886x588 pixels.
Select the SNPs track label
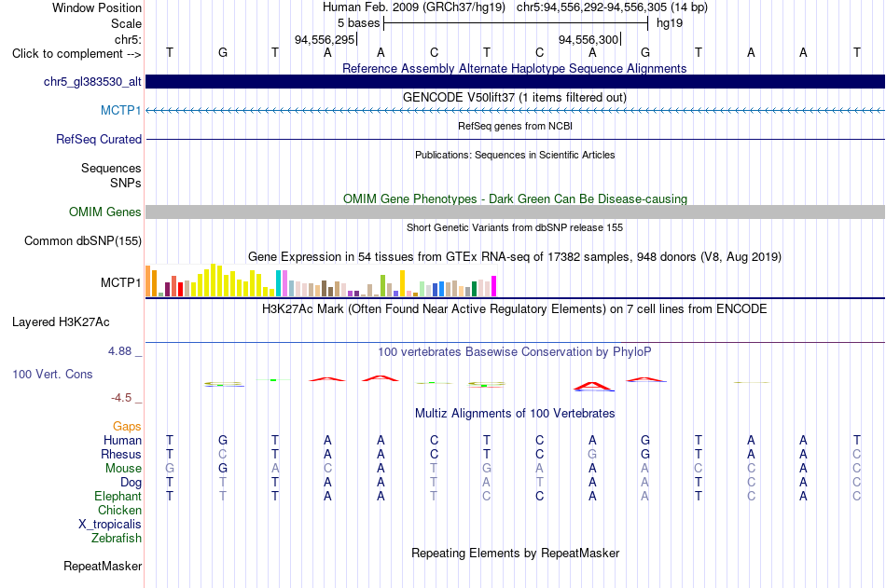(x=126, y=183)
